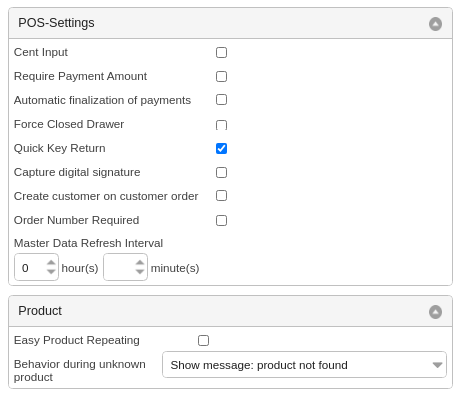Click the Force Closed Drawer label

pos(69,124)
